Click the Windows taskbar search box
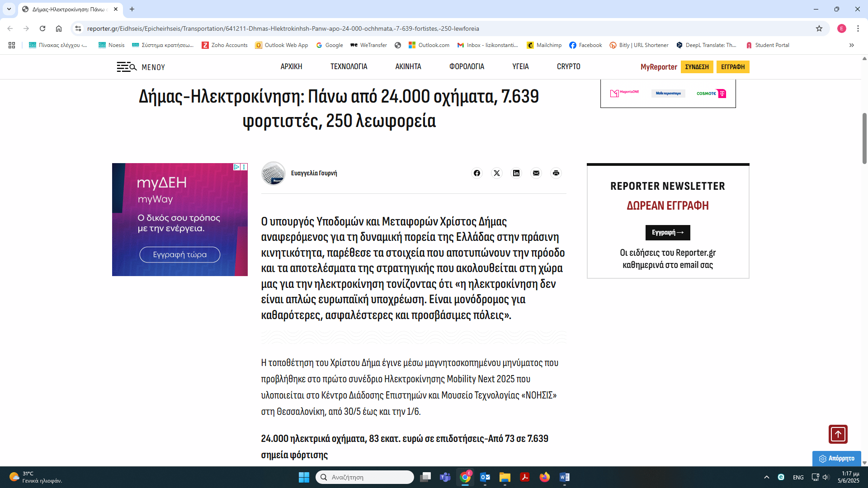The height and width of the screenshot is (488, 868). [x=364, y=477]
